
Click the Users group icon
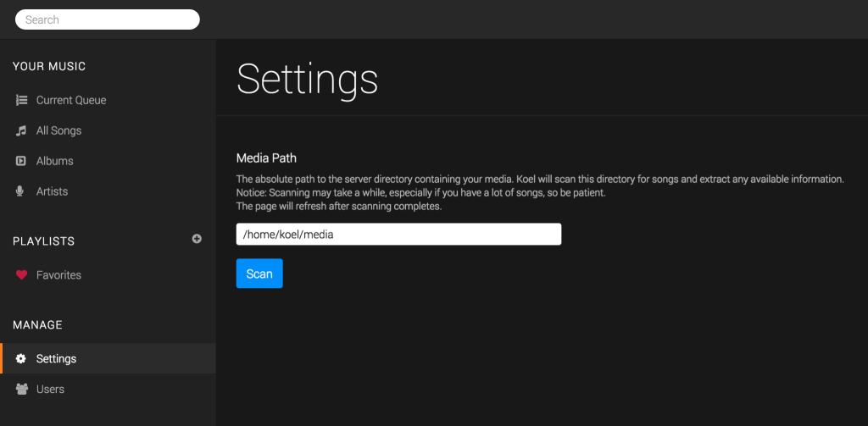pos(21,389)
